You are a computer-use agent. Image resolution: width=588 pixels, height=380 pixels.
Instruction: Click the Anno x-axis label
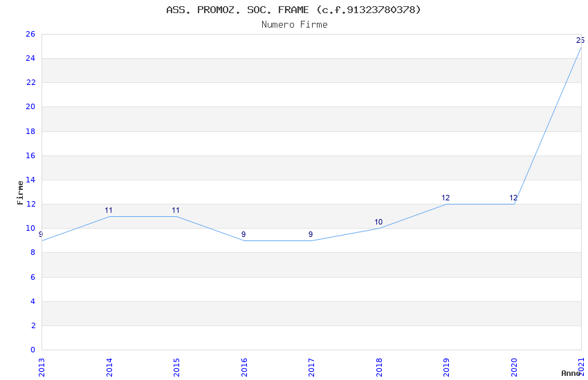coord(571,373)
